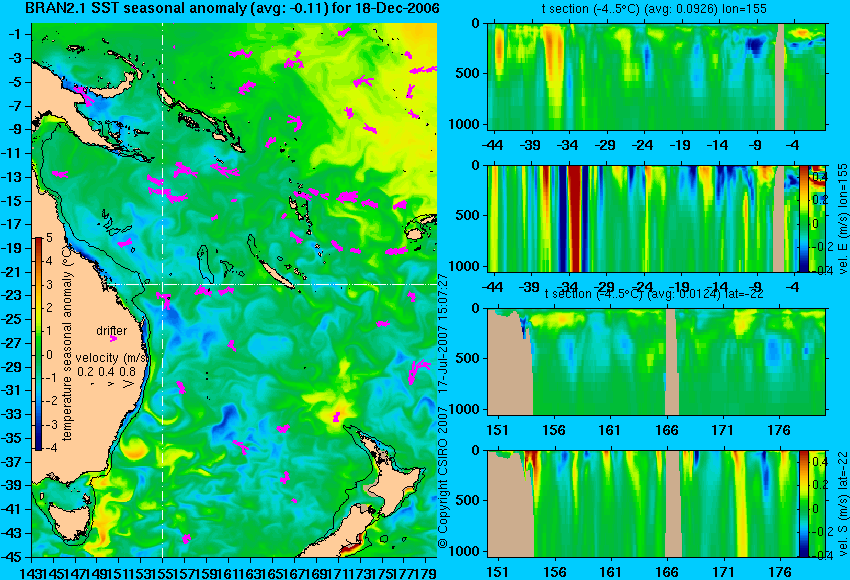Click the 'velocity (m/s)' legend label

(x=112, y=358)
